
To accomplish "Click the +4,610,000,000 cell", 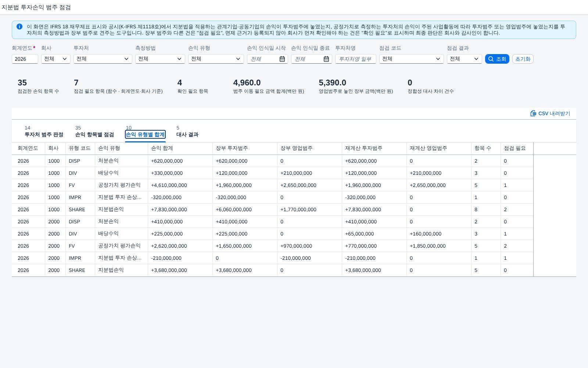I will click(x=180, y=185).
